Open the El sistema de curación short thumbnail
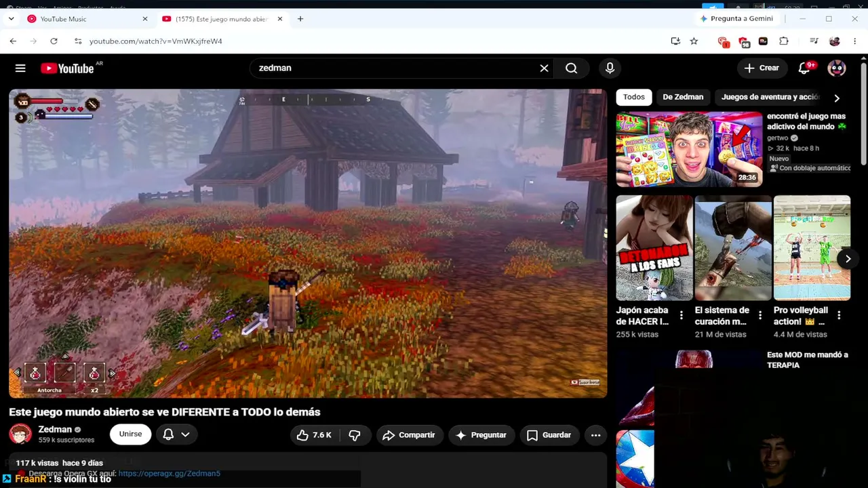868x488 pixels. pos(733,248)
